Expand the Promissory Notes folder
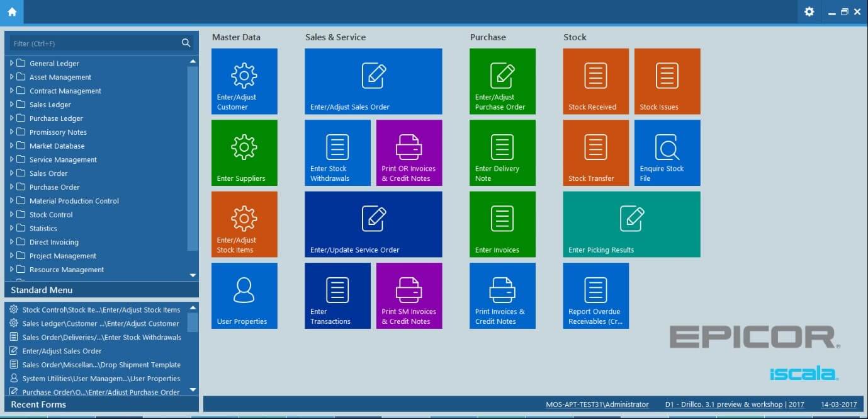The width and height of the screenshot is (868, 419). tap(11, 132)
